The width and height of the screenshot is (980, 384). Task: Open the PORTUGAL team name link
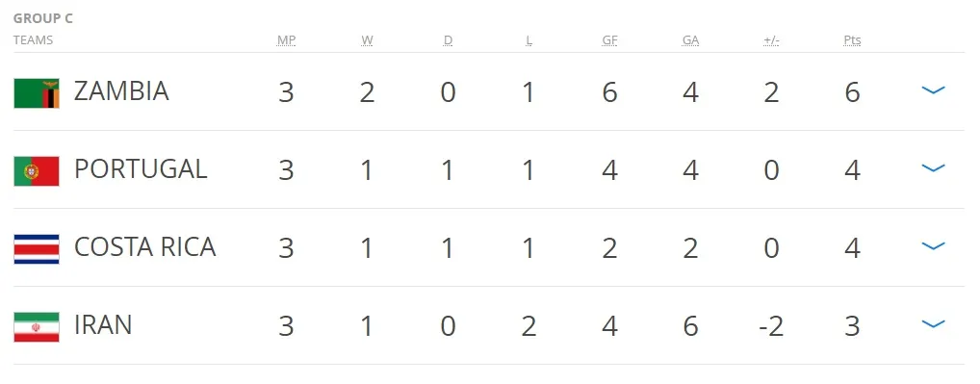coord(141,169)
